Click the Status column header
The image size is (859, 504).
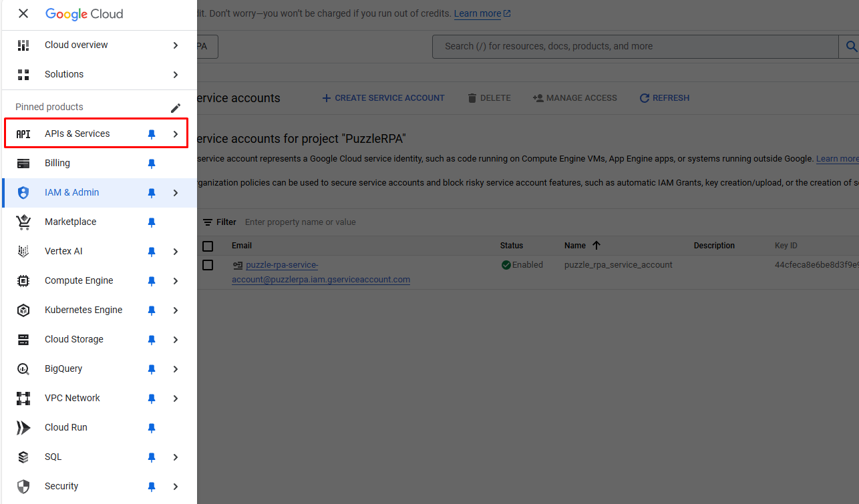tap(512, 246)
